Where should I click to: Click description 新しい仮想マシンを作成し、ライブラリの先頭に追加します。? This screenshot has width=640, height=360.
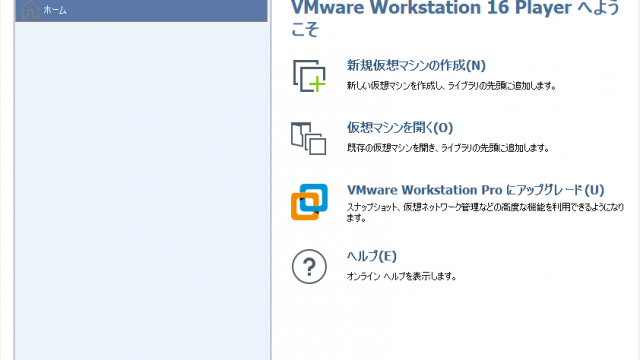tap(451, 86)
